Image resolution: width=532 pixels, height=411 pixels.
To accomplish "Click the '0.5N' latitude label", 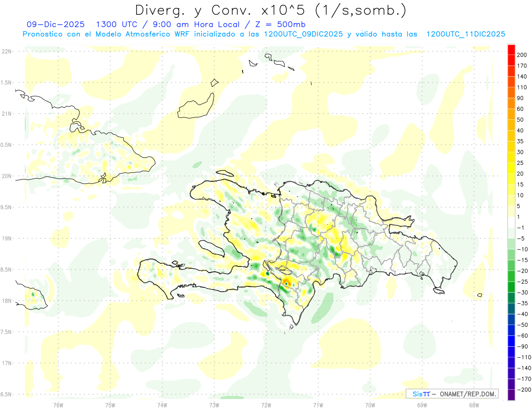I will (6, 145).
